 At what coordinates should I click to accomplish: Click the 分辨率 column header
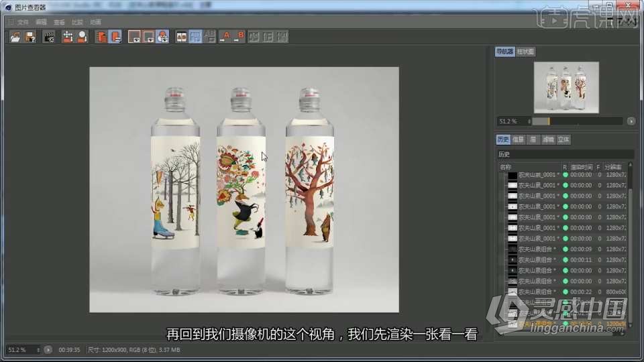[x=614, y=167]
